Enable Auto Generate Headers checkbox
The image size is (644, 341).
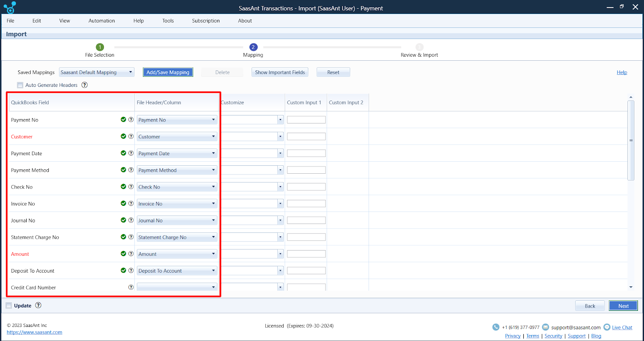(20, 85)
